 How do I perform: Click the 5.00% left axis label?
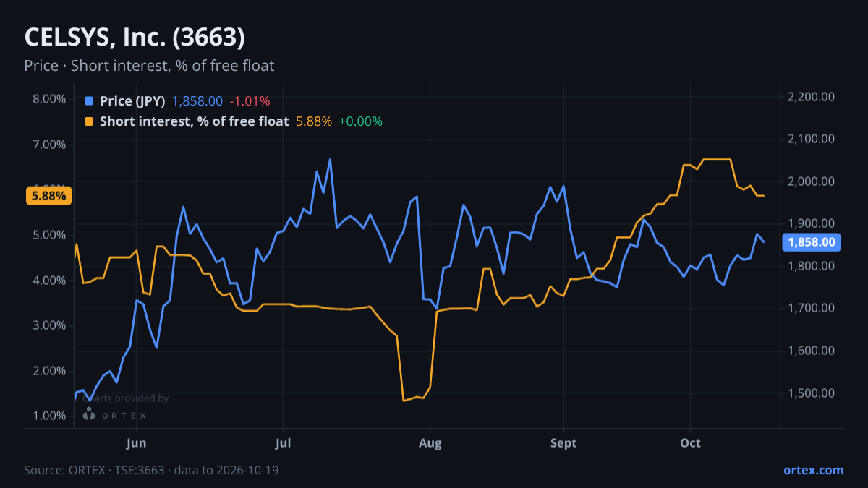tap(50, 235)
